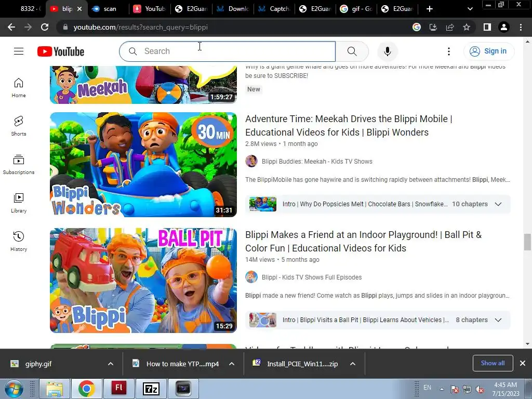
Task: Switch to the scan tab
Action: pos(107,9)
